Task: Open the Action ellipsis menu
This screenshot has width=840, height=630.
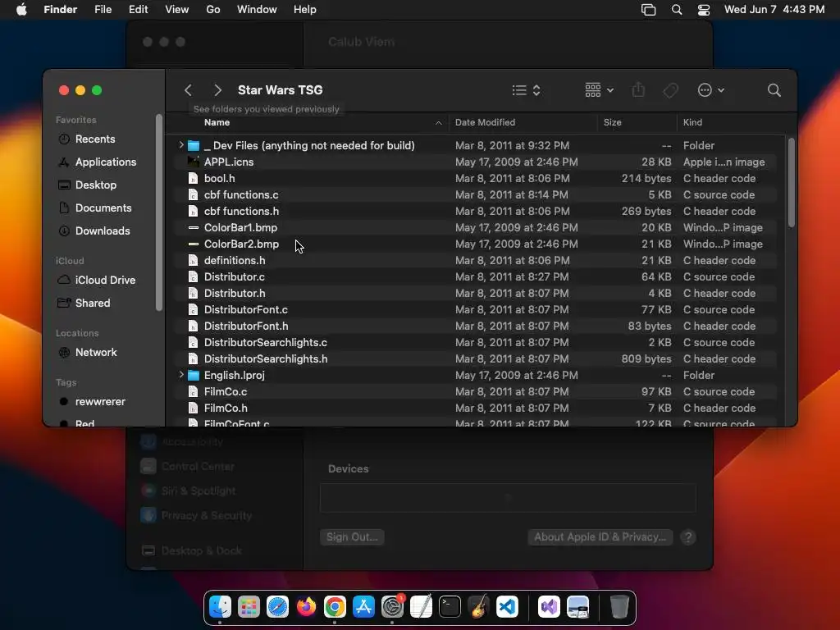Action: pos(711,90)
